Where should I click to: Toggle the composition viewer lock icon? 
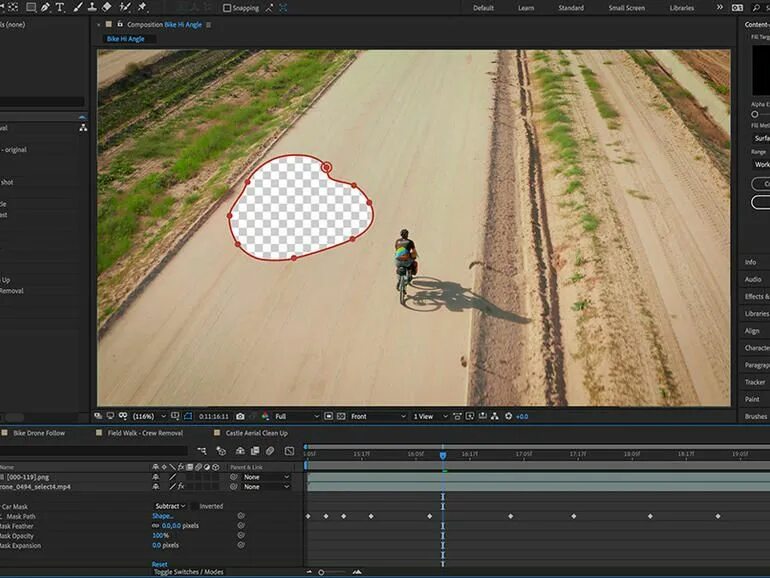pyautogui.click(x=120, y=24)
